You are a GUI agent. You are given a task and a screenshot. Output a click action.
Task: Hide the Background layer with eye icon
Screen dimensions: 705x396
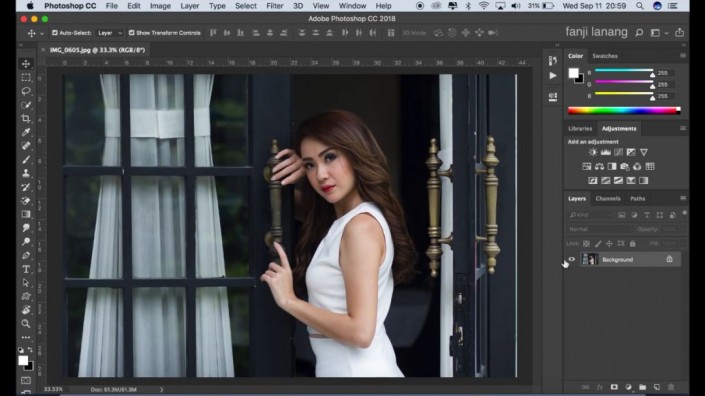tap(572, 259)
